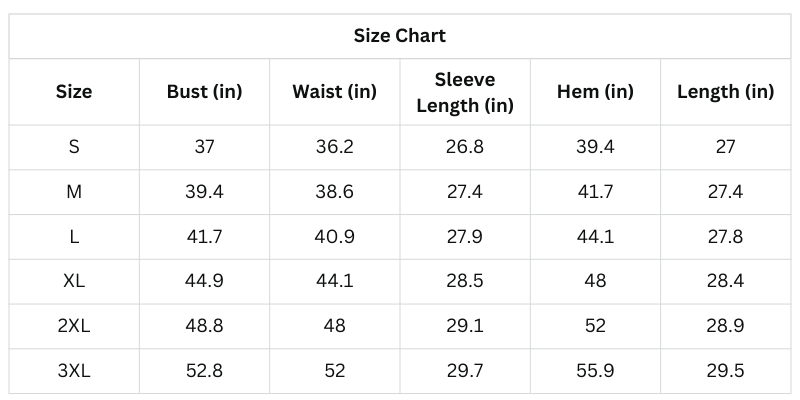Click hem value 55.9 for size 3XL
800x400 pixels.
[x=595, y=371]
